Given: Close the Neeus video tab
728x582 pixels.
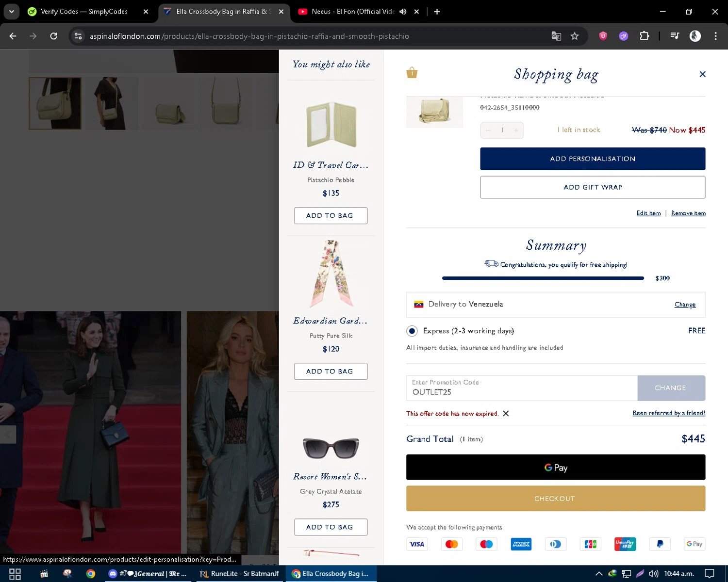Looking at the screenshot, I should click(x=416, y=12).
